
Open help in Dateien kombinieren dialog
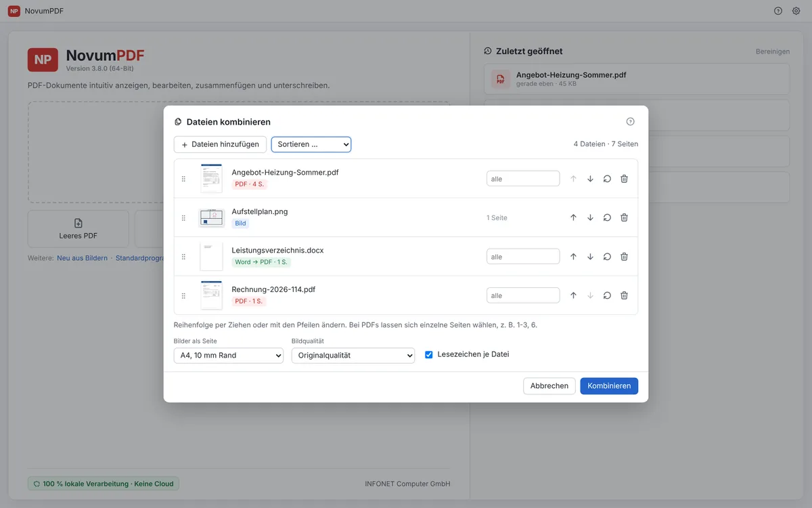click(630, 122)
